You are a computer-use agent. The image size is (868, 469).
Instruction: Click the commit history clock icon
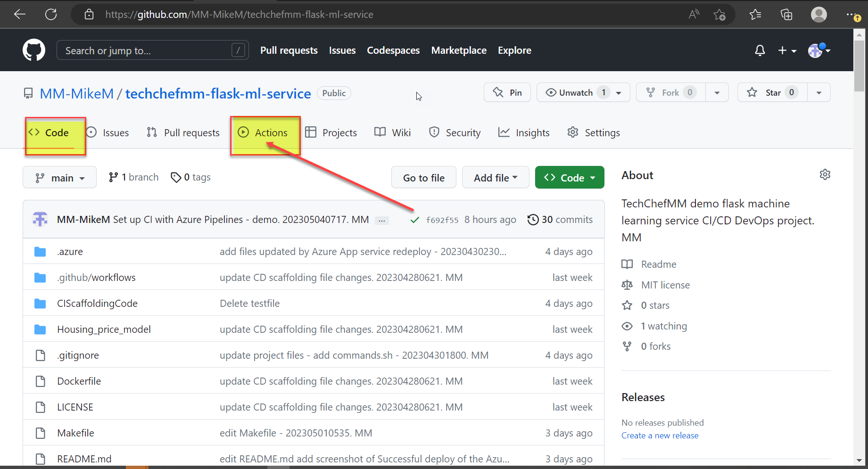click(x=533, y=219)
